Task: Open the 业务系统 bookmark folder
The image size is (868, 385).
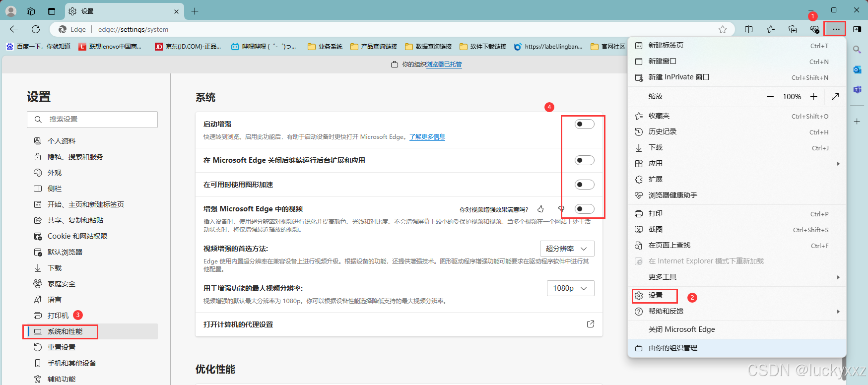Action: (325, 47)
